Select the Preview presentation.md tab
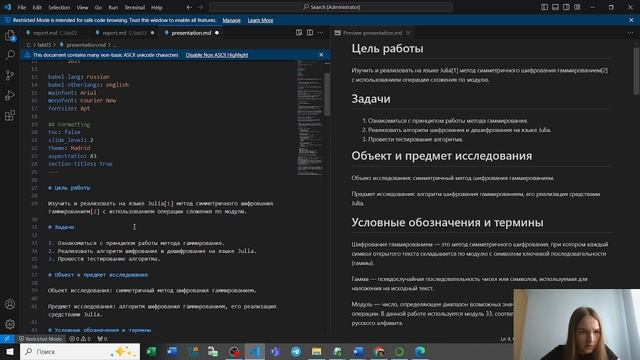The width and height of the screenshot is (640, 360). (372, 33)
